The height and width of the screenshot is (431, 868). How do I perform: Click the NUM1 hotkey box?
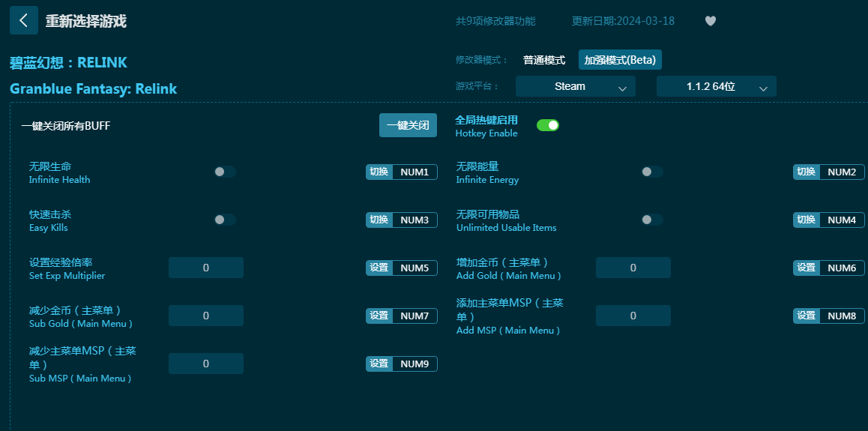click(x=415, y=172)
